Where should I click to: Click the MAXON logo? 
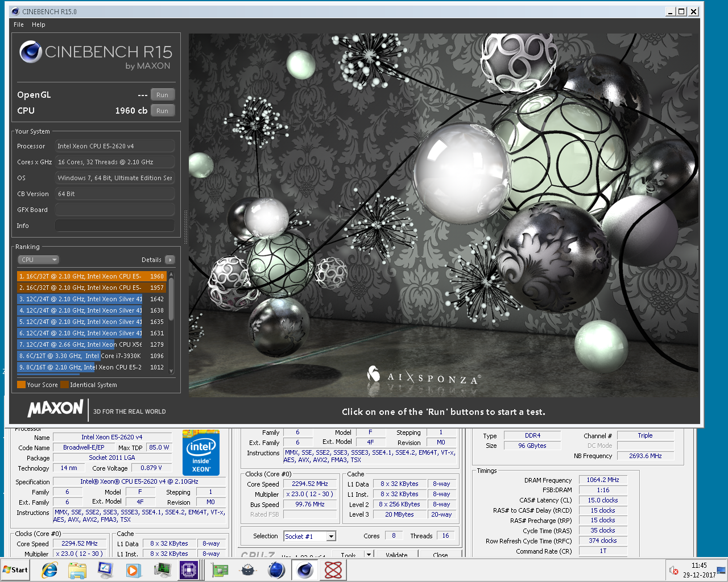pyautogui.click(x=55, y=409)
